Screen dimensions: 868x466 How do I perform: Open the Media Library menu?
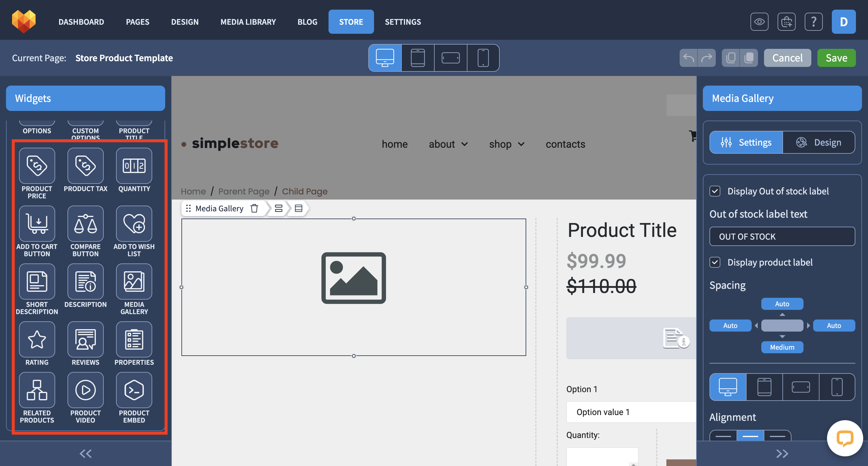[248, 22]
